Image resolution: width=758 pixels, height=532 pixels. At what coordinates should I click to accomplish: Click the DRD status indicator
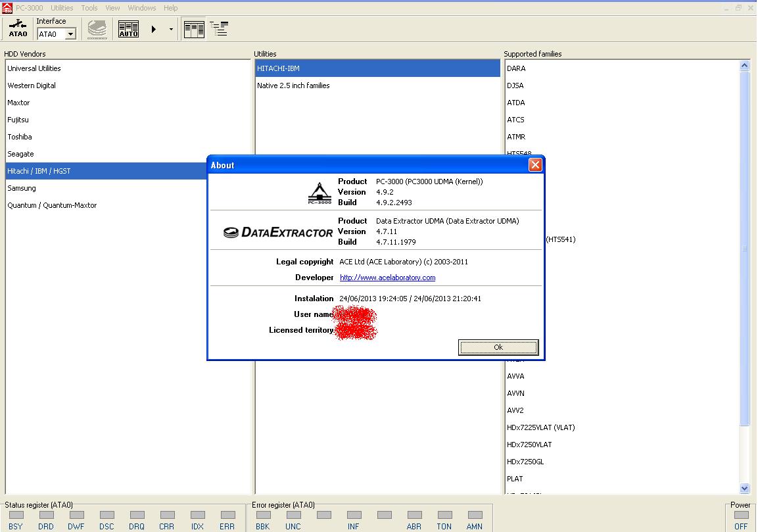47,515
